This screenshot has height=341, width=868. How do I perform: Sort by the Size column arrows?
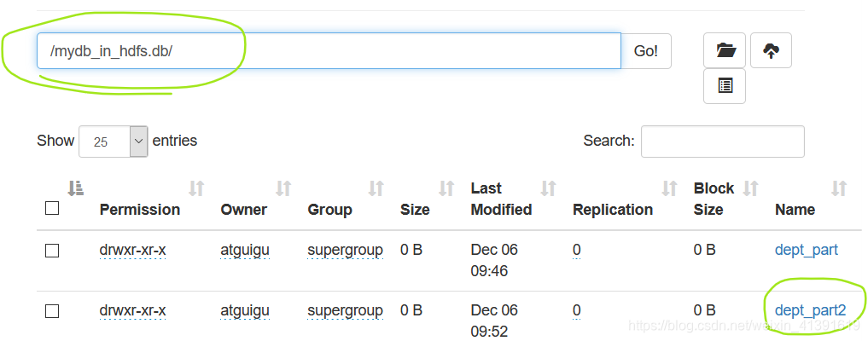pos(446,189)
